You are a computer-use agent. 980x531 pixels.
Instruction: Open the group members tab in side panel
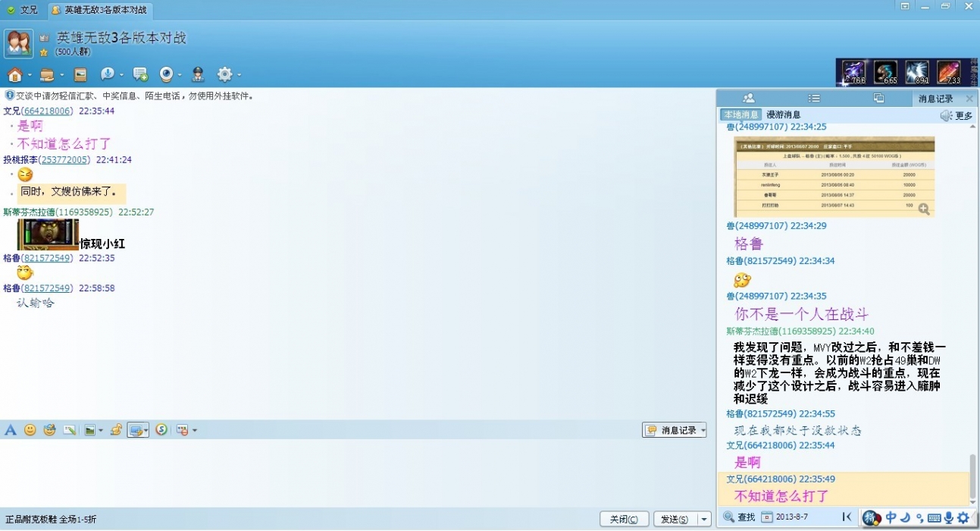point(749,98)
